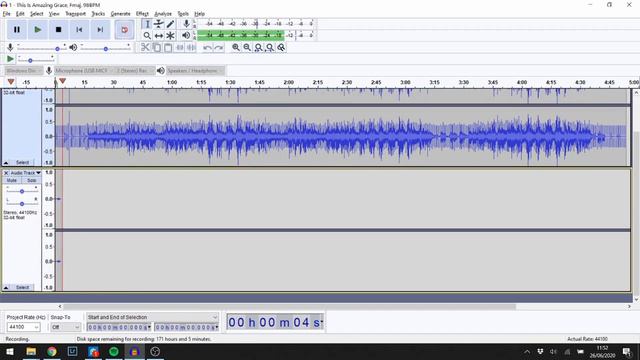640x360 pixels.
Task: Adjust the Audio Track gain slider
Action: (22, 191)
